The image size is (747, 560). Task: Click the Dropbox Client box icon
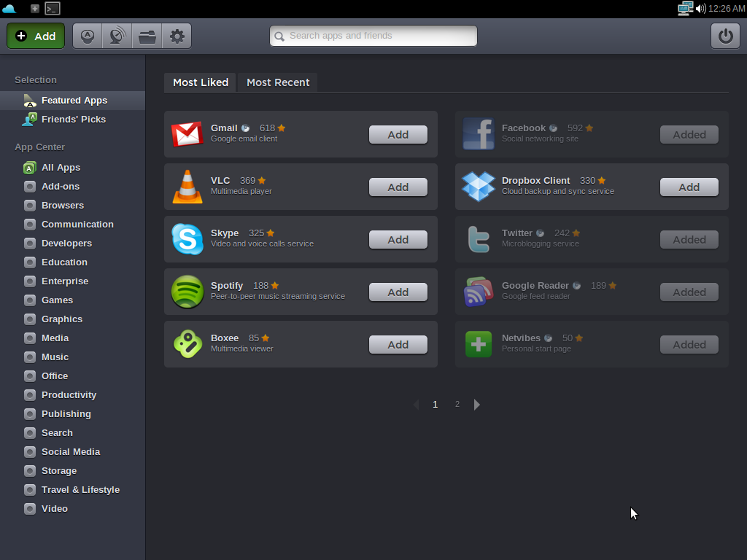(479, 186)
